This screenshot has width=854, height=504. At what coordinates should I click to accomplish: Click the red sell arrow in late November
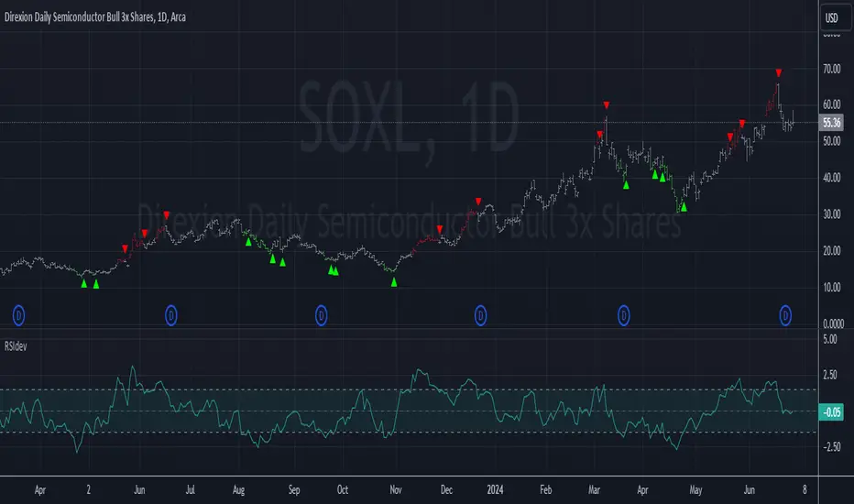[x=440, y=229]
